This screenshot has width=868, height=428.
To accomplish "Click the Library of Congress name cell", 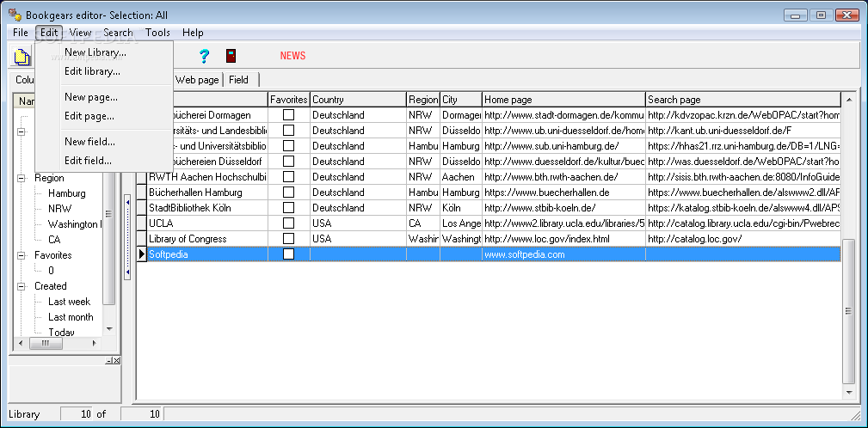I will tap(207, 239).
